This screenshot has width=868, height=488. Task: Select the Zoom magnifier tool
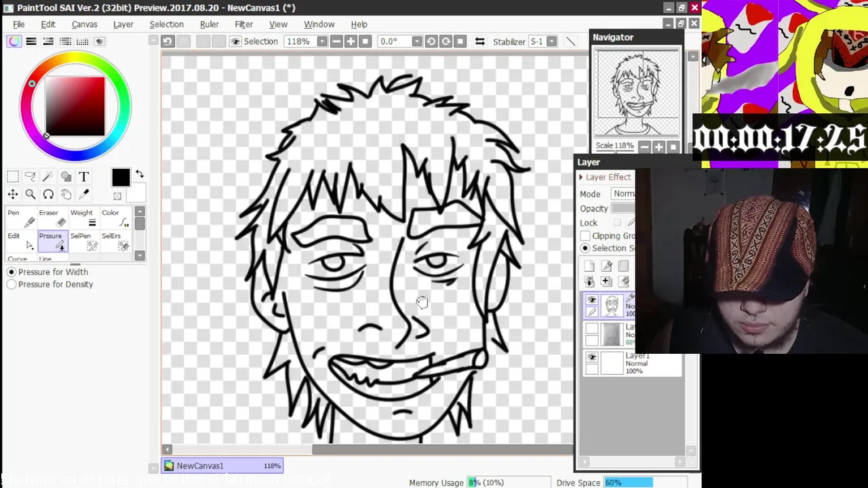[31, 195]
